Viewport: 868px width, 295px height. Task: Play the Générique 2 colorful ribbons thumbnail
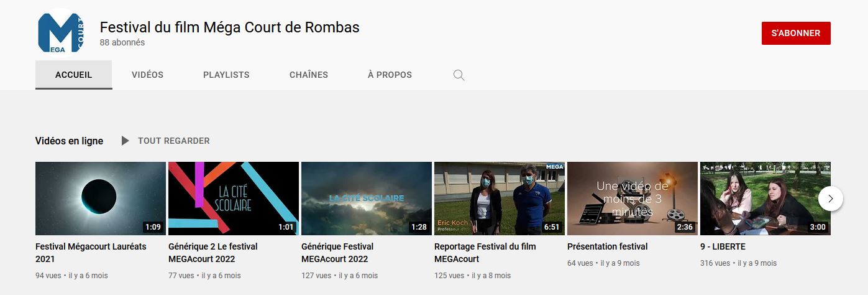(233, 198)
